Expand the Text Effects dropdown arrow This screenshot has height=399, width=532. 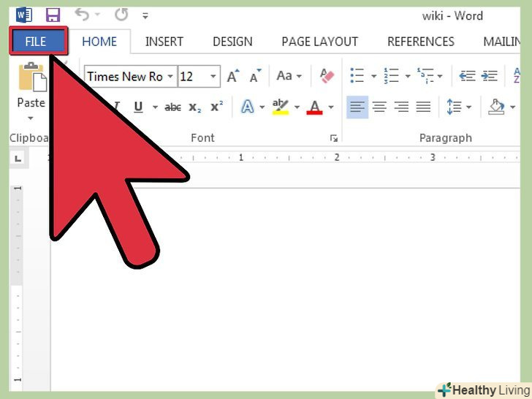(262, 107)
